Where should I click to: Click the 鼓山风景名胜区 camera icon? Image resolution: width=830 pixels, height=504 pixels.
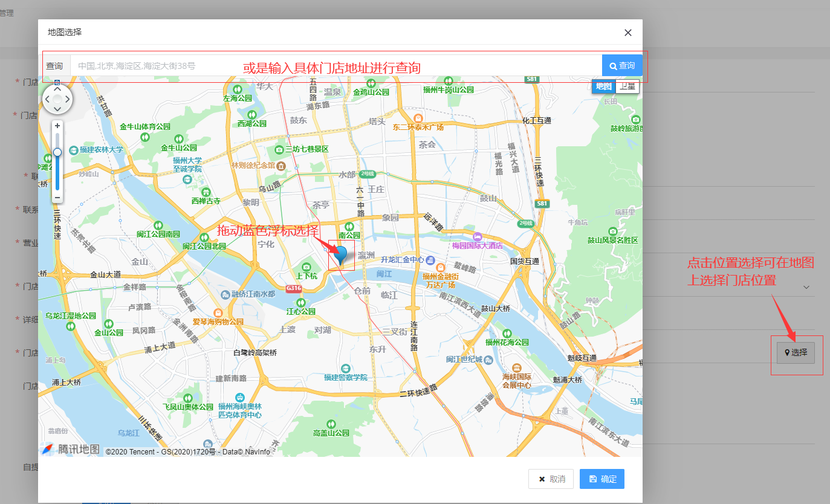[x=612, y=231]
